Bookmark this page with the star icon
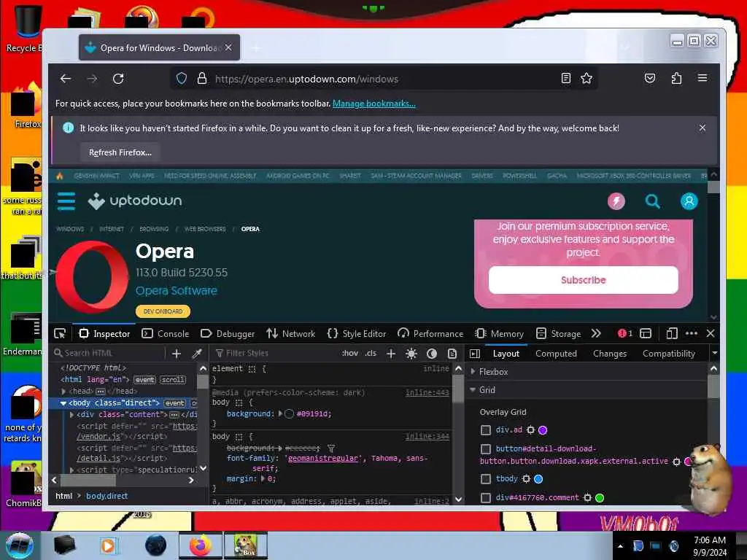Viewport: 747px width, 560px height. pos(587,78)
